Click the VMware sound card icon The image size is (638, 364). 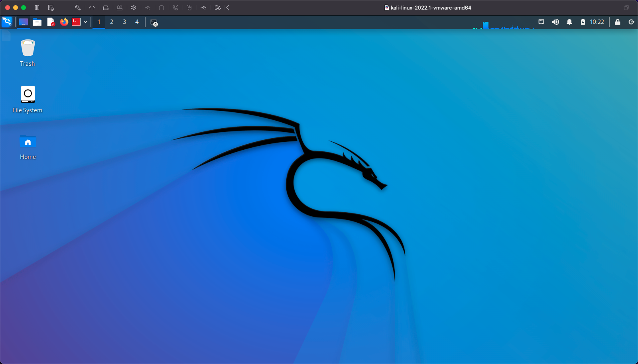(134, 8)
